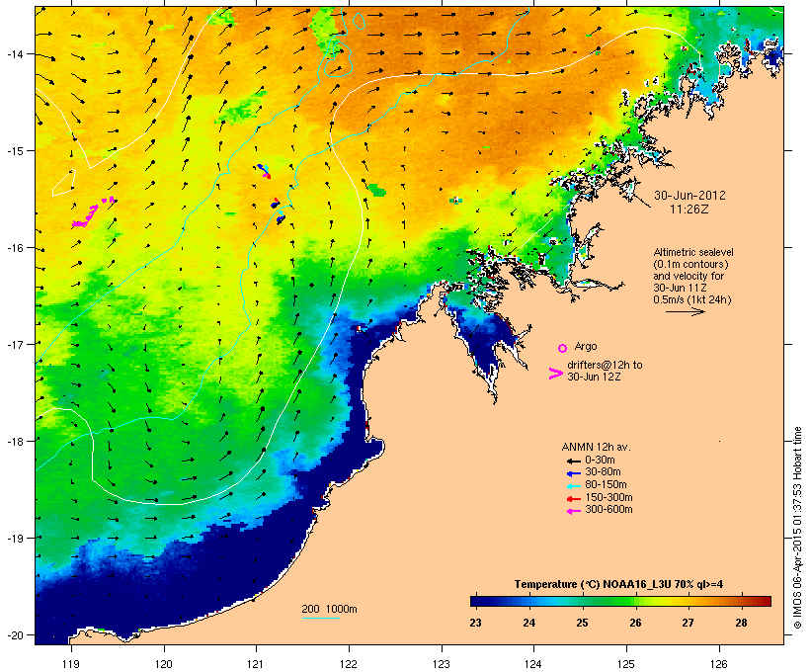Click the 120 longitude axis label

(x=164, y=664)
